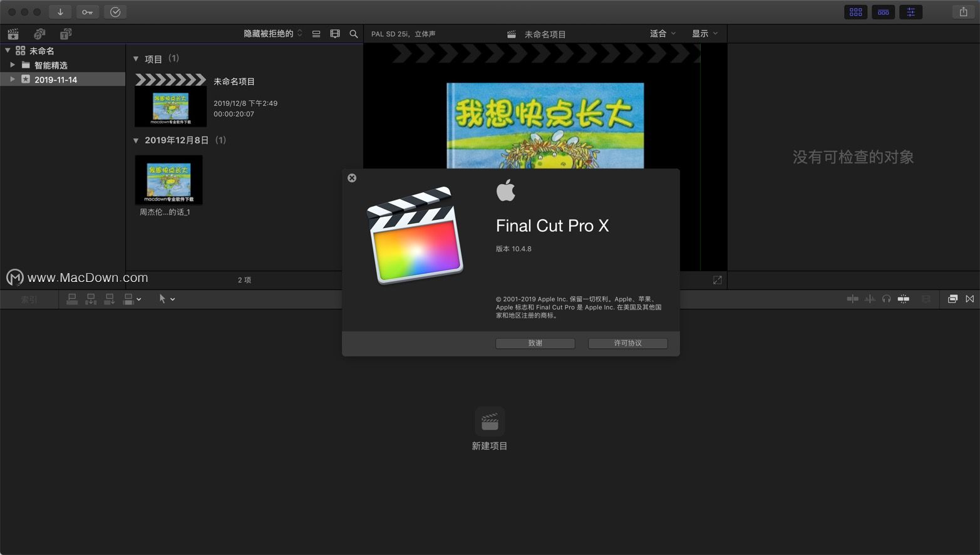This screenshot has height=555, width=980.
Task: Open the clip search in the browser
Action: tap(354, 33)
